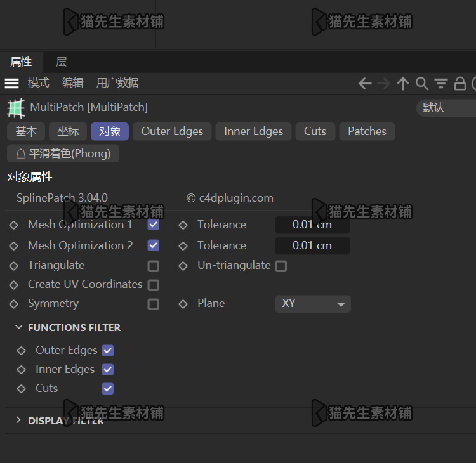476x463 pixels.
Task: Click keyframe diamond for Mesh Optimization 1
Action: pos(14,225)
